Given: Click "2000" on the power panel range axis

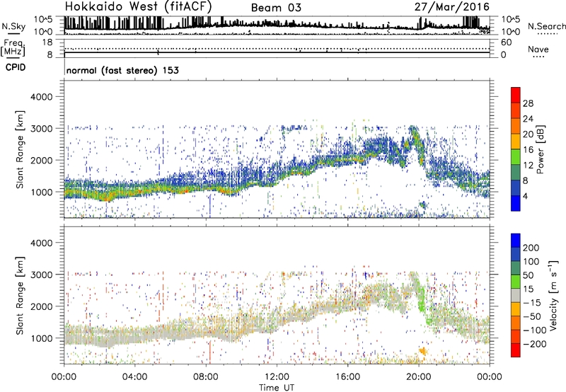Looking at the screenshot, I should pyautogui.click(x=41, y=160).
